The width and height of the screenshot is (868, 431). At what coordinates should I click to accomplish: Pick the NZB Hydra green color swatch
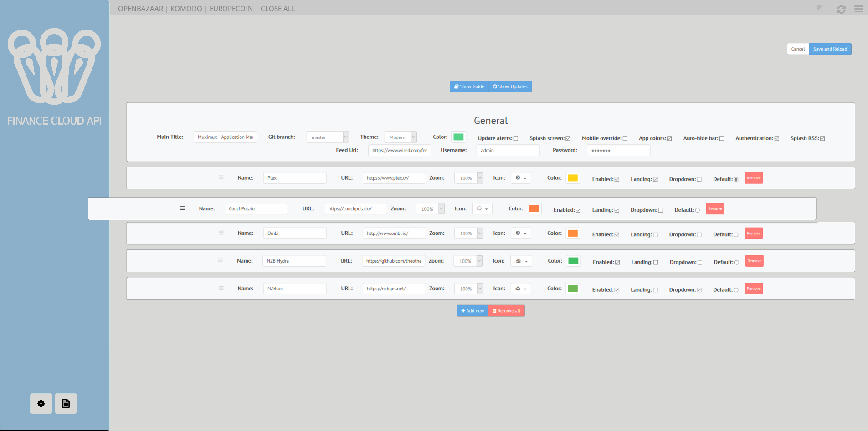coord(573,261)
